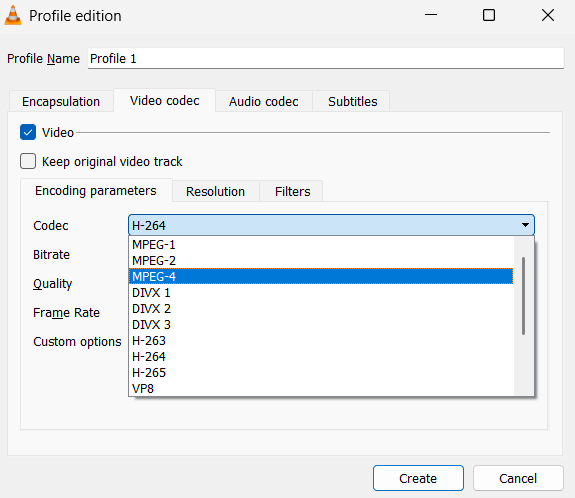
Task: Enable Keep original video track
Action: pyautogui.click(x=28, y=161)
